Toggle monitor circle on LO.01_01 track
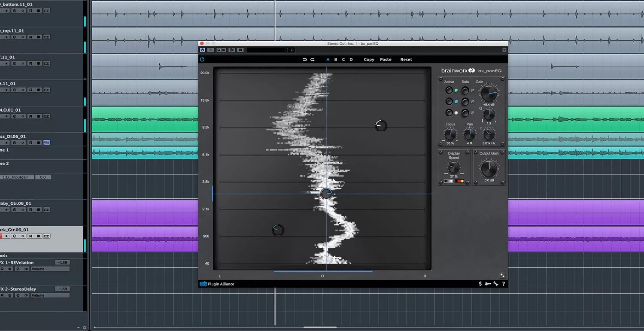The height and width of the screenshot is (331, 644). [x=23, y=116]
